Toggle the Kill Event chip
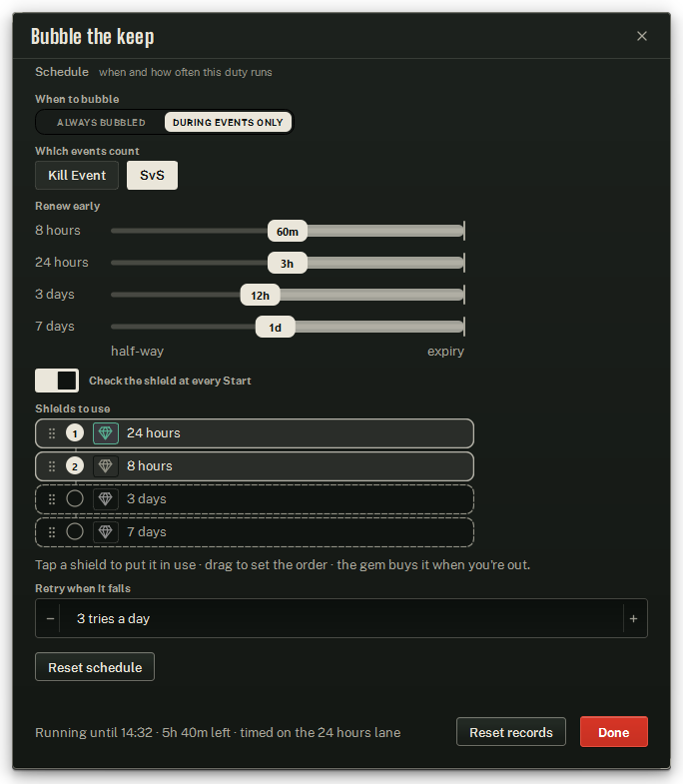683x784 pixels. 77,176
